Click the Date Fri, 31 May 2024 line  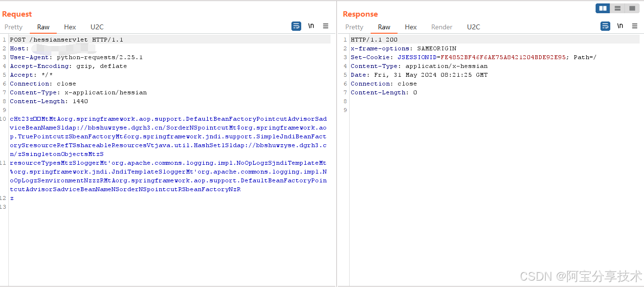pyautogui.click(x=419, y=75)
